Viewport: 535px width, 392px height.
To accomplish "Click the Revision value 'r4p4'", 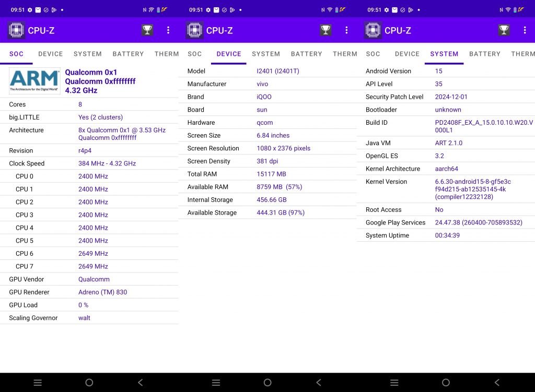I will point(85,151).
